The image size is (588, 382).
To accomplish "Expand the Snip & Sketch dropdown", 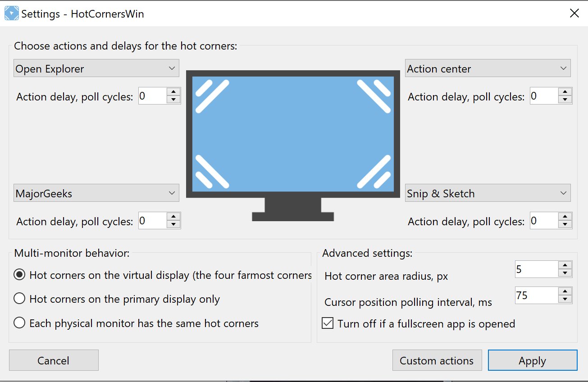I will pyautogui.click(x=488, y=193).
